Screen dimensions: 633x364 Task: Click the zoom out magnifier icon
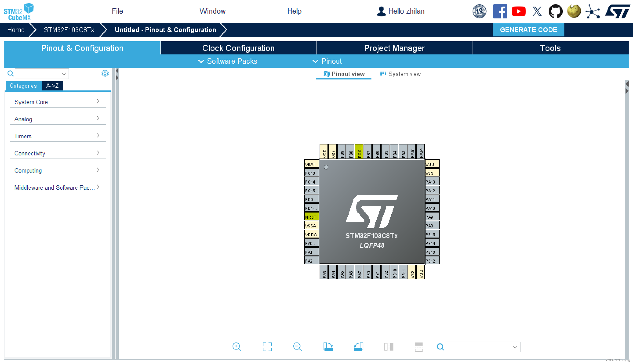pyautogui.click(x=297, y=347)
